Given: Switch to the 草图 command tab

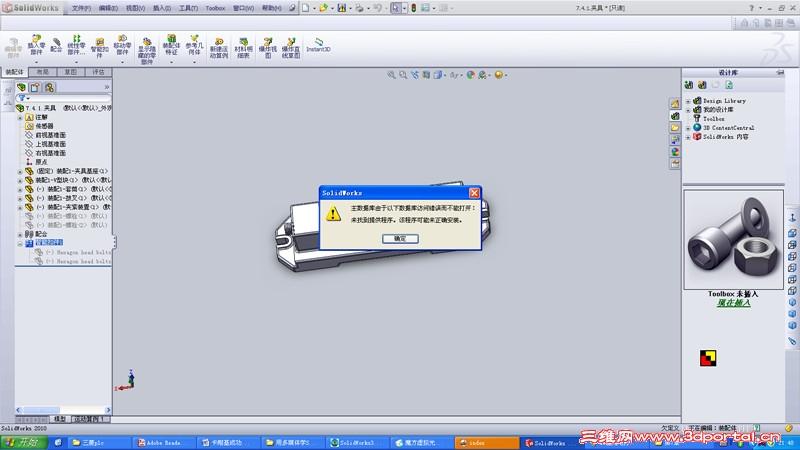Looking at the screenshot, I should point(70,72).
